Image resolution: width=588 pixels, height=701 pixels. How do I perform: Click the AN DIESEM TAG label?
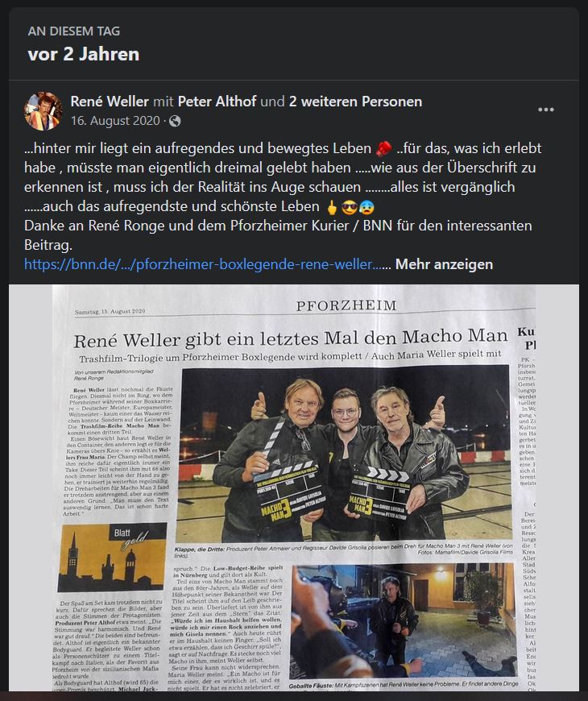(x=74, y=31)
